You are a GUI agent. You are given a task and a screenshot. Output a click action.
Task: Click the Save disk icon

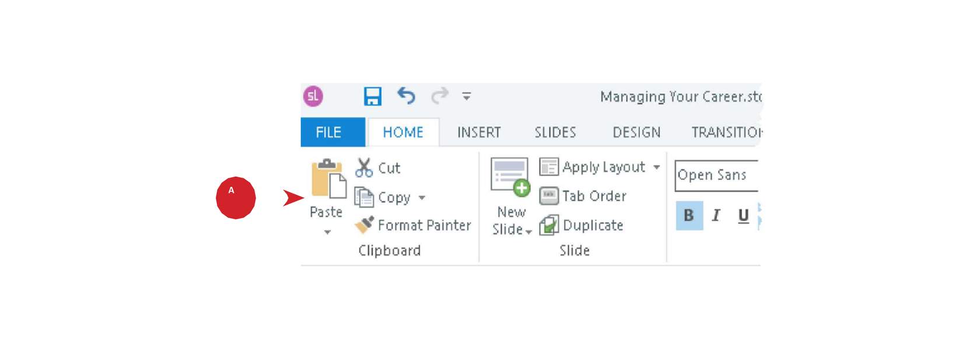372,96
